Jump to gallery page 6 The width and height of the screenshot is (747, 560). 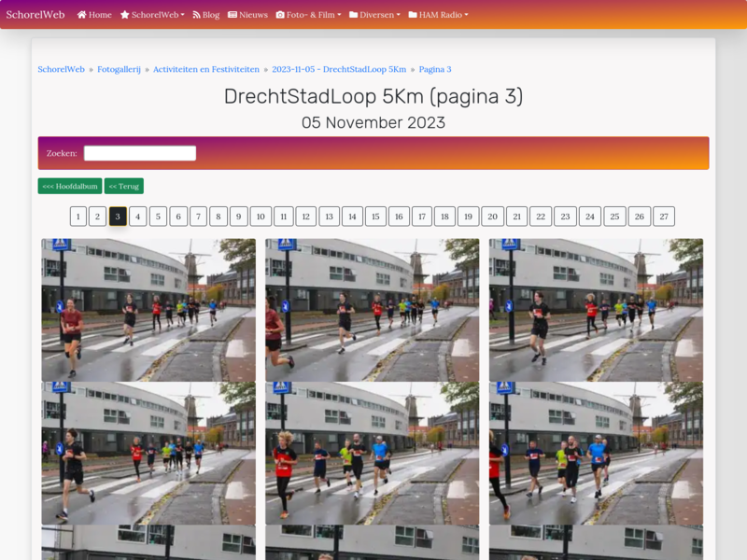[178, 217]
